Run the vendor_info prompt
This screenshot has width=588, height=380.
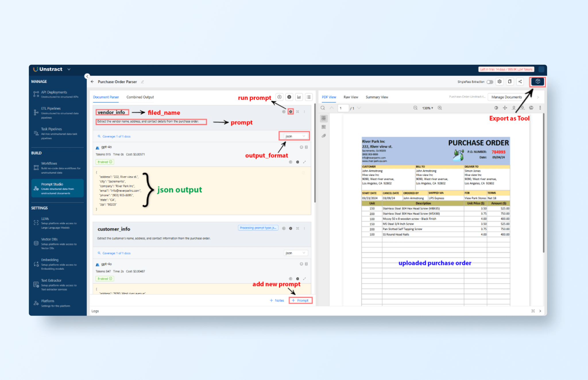pos(290,112)
